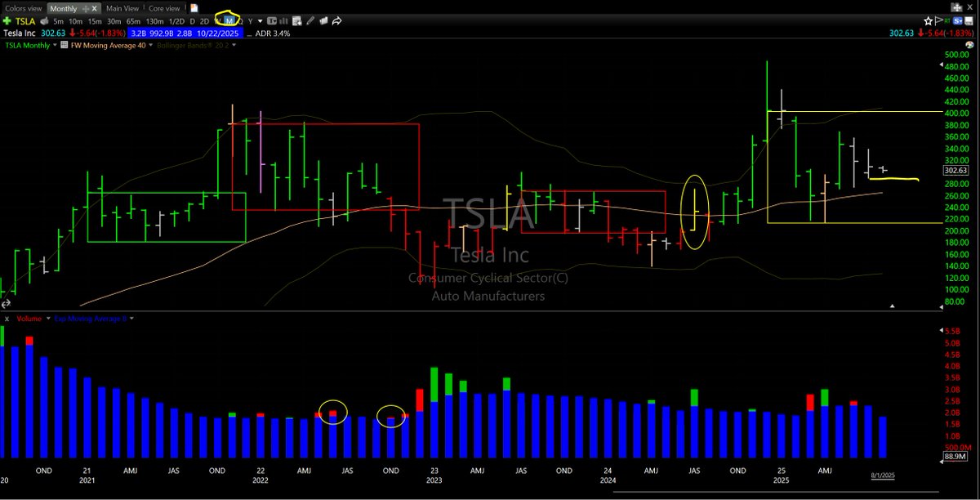This screenshot has width=980, height=500.
Task: Click the favorite star icon
Action: click(x=928, y=21)
